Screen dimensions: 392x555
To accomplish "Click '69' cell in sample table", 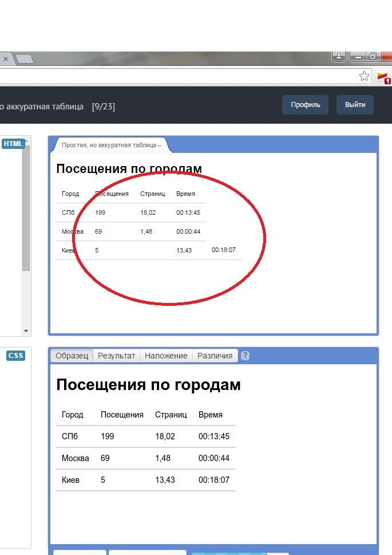I will 105,458.
